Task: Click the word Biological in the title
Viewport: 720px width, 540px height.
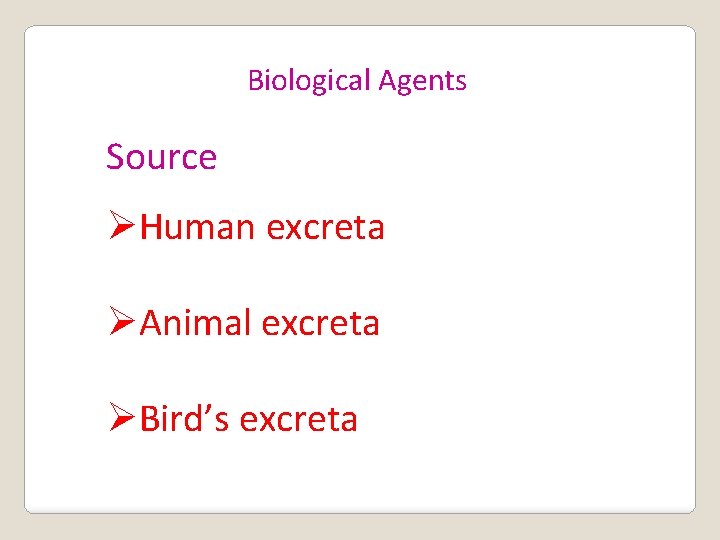Action: [309, 81]
